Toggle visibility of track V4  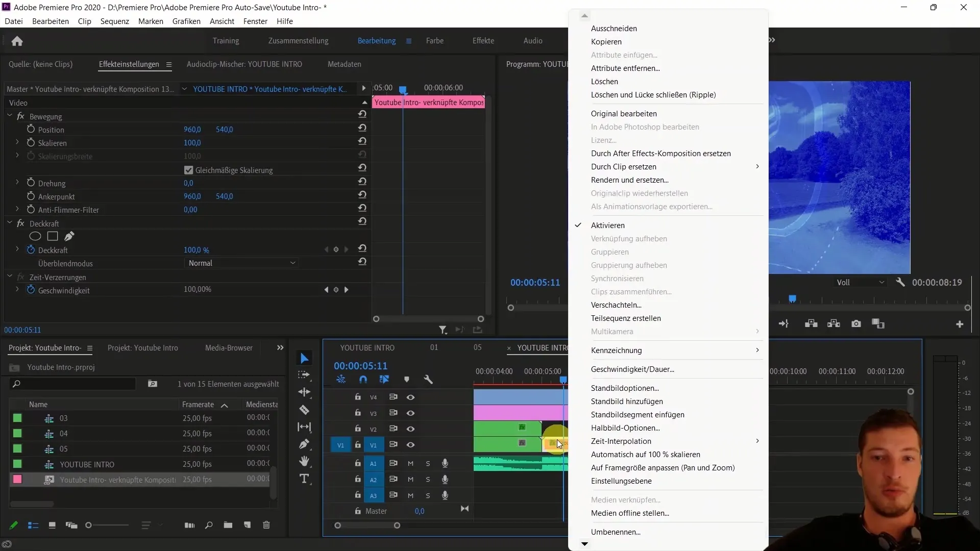(410, 397)
